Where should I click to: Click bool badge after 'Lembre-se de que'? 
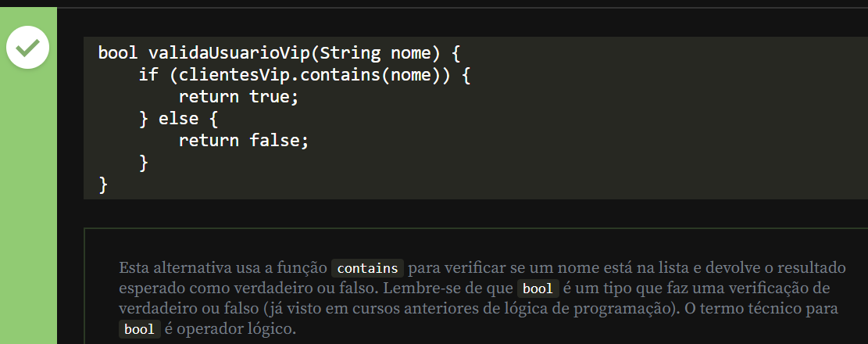click(538, 288)
